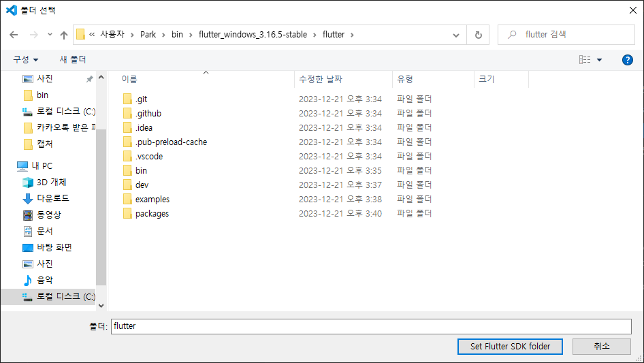Click flutter_windows_3.16.5-stable breadcrumb

[x=253, y=35]
